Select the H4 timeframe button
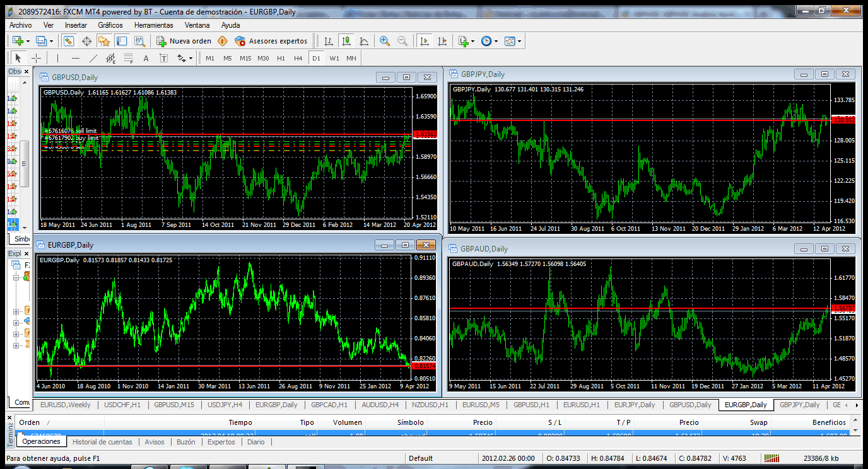The width and height of the screenshot is (868, 469). point(298,58)
